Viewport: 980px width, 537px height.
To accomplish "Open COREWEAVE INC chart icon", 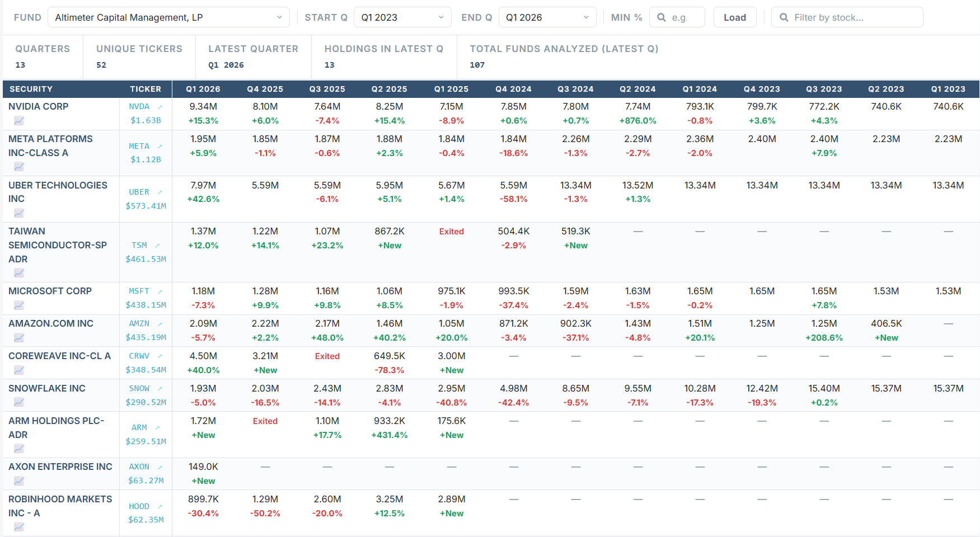I will coord(19,370).
